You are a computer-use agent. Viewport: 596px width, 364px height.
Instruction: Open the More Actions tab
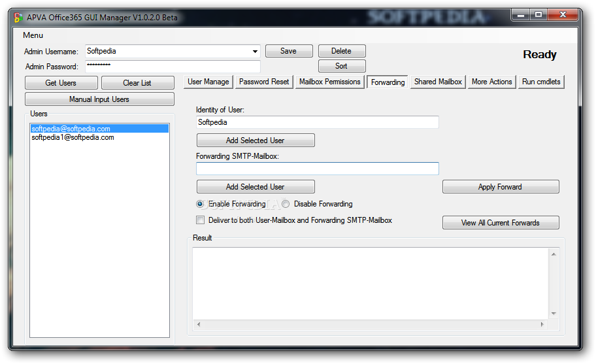(x=492, y=82)
